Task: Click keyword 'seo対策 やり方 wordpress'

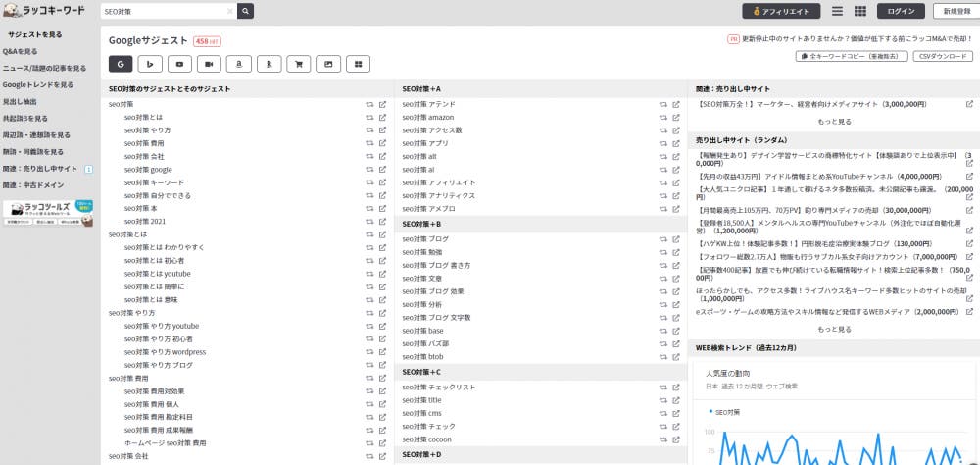Action: coord(165,352)
